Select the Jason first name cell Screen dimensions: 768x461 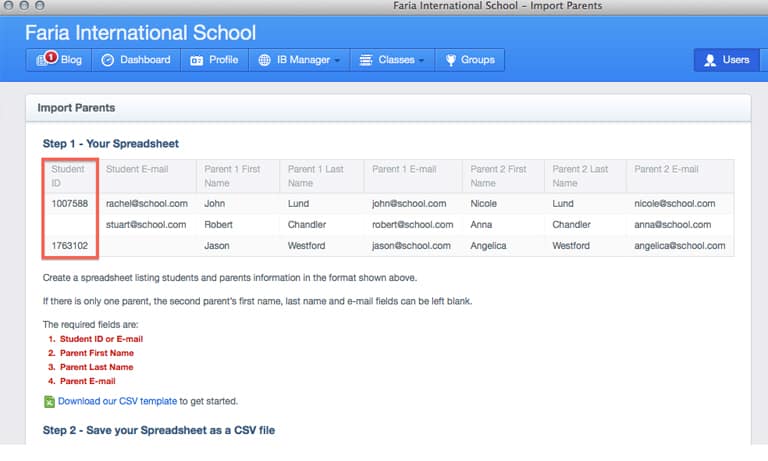pos(216,246)
